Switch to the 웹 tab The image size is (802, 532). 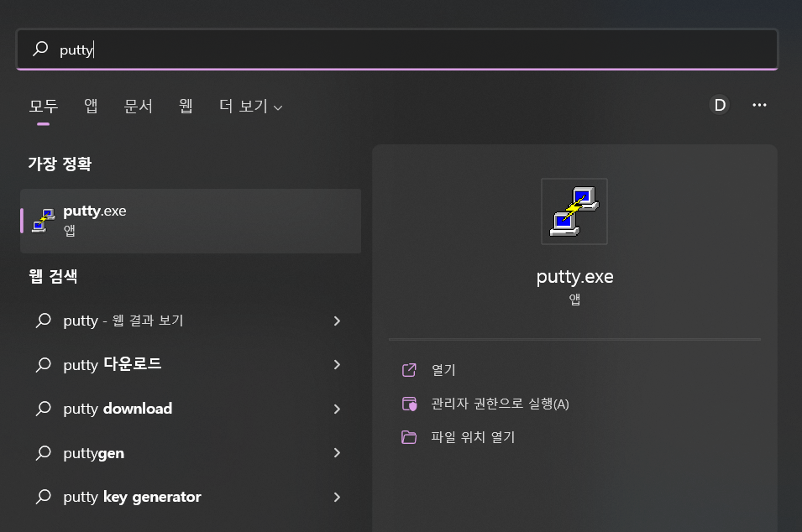(x=186, y=106)
